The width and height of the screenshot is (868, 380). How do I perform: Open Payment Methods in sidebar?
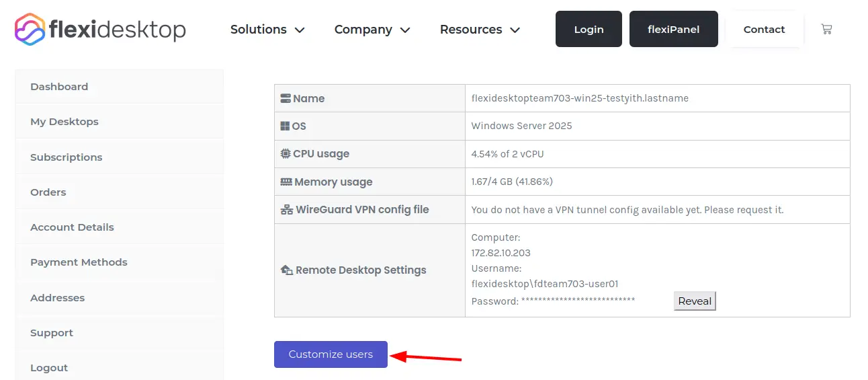pos(120,262)
